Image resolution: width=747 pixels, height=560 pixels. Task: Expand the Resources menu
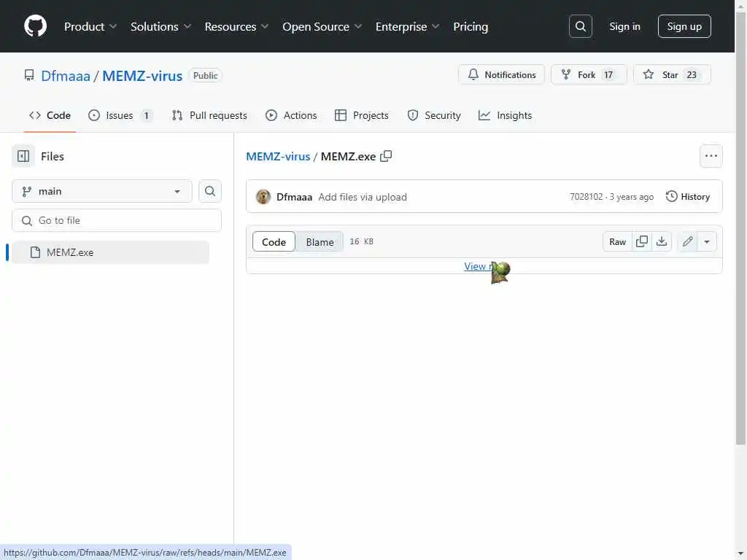(x=237, y=27)
